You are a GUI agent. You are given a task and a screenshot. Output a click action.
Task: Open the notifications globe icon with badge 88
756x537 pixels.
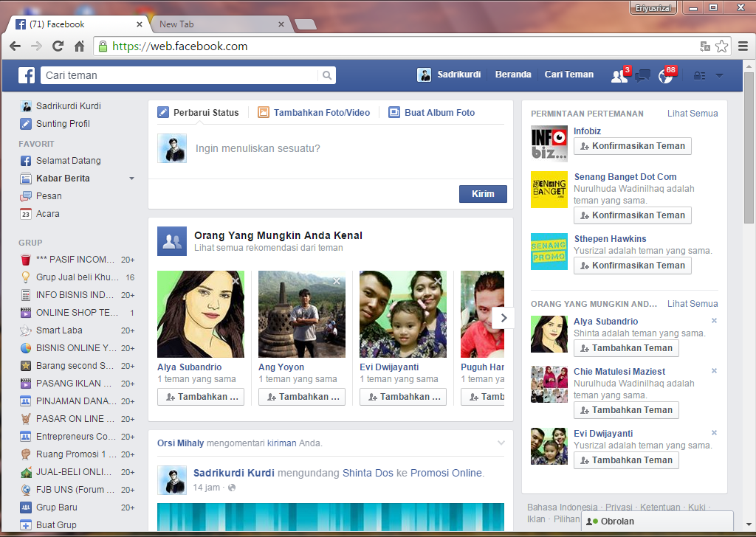666,76
